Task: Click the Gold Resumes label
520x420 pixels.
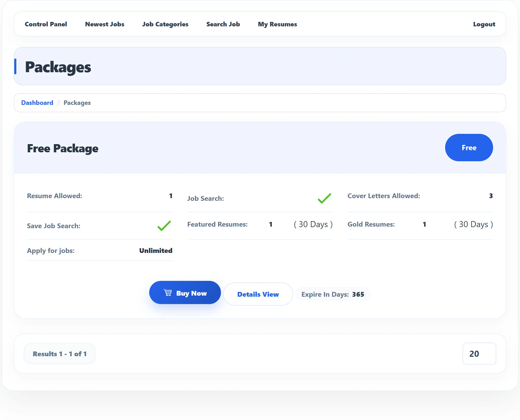Action: click(x=371, y=224)
